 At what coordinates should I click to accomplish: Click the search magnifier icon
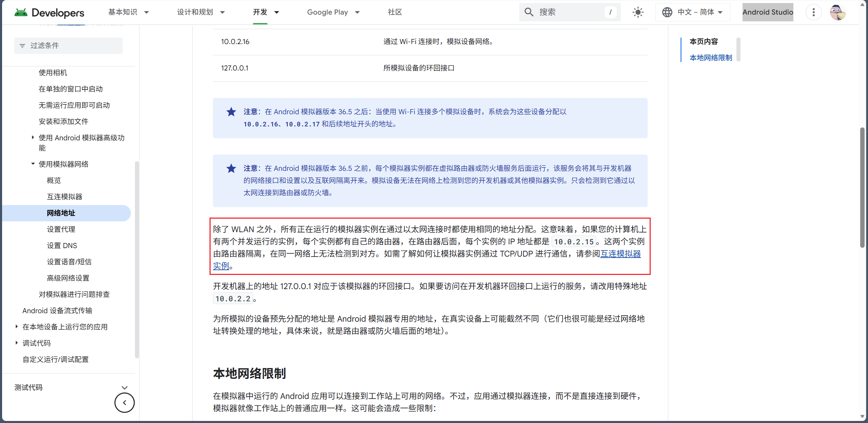529,12
